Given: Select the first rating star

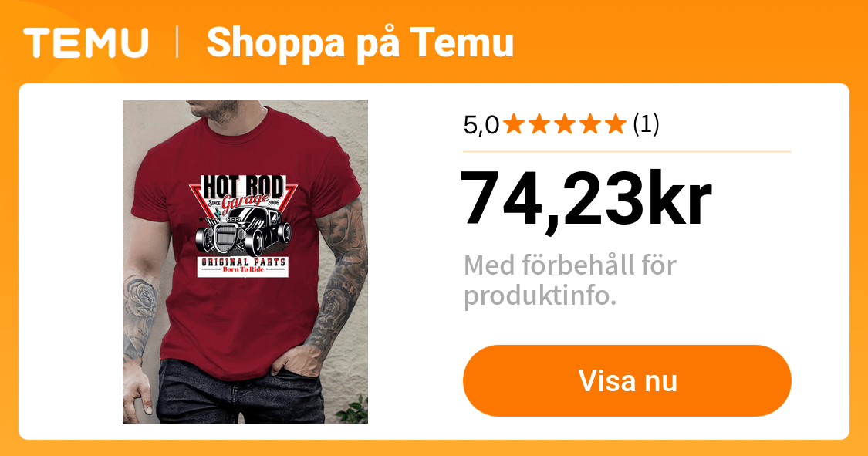Looking at the screenshot, I should [514, 124].
